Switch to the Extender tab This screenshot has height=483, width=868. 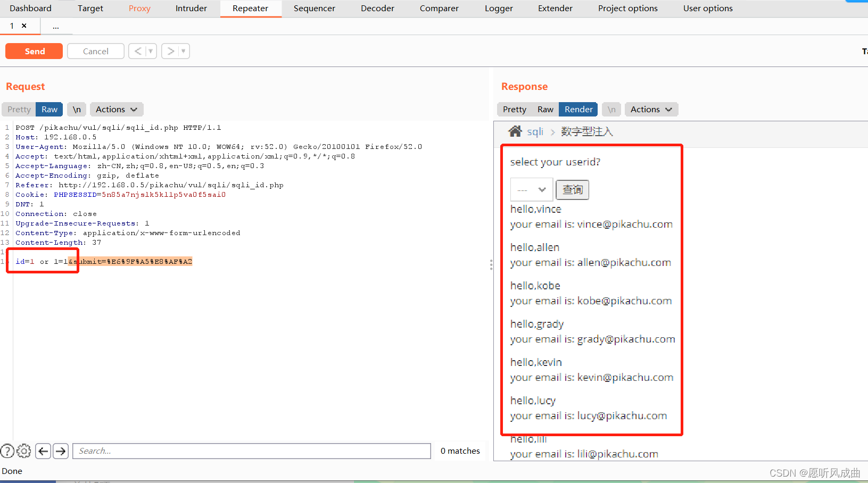(x=555, y=9)
